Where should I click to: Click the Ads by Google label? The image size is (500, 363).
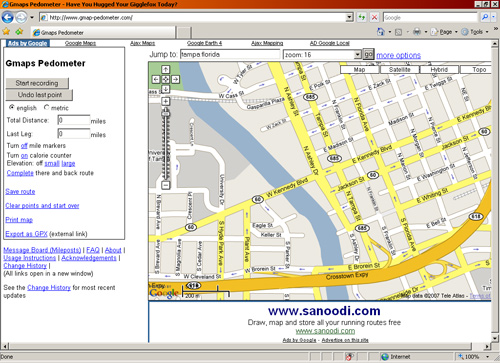[27, 43]
